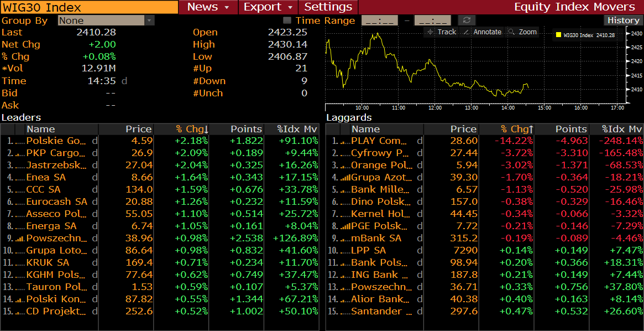This screenshot has height=331, width=644.
Task: Click the WIG30 Index ticker field
Action: [x=88, y=7]
